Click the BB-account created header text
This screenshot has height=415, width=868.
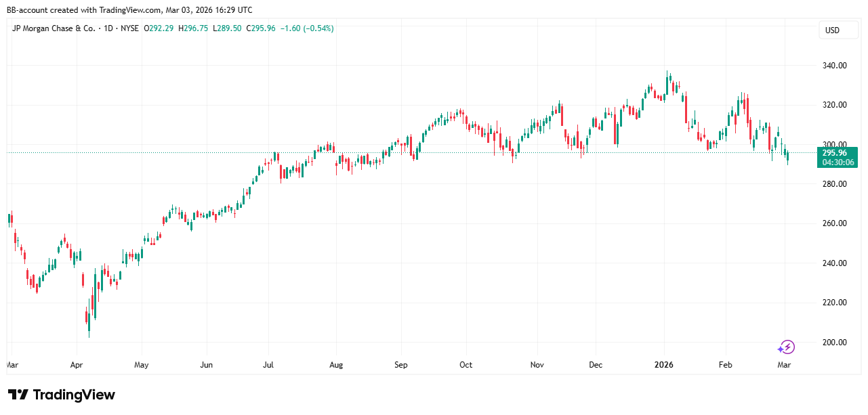(129, 10)
